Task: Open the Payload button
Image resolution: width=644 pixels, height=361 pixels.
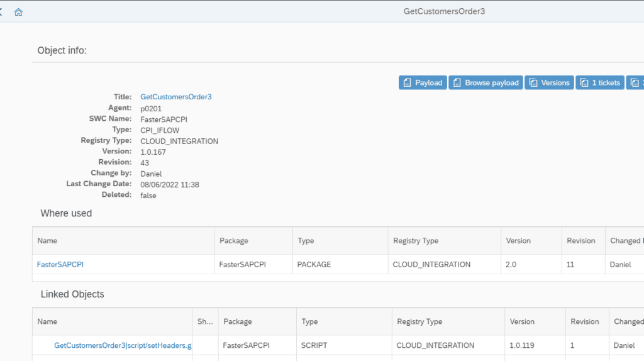Action: pyautogui.click(x=423, y=82)
